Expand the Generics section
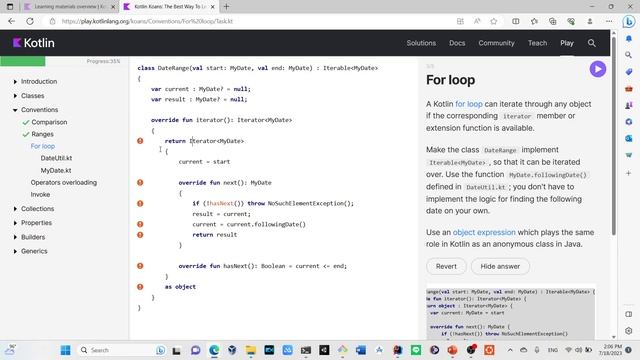This screenshot has height=360, width=640. click(15, 251)
